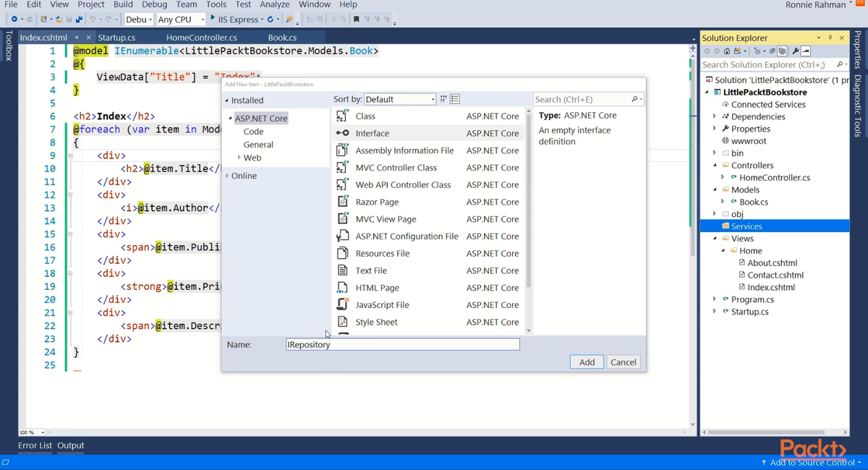Click Solution Explorer Home icon
868x470 pixels.
[x=727, y=51]
